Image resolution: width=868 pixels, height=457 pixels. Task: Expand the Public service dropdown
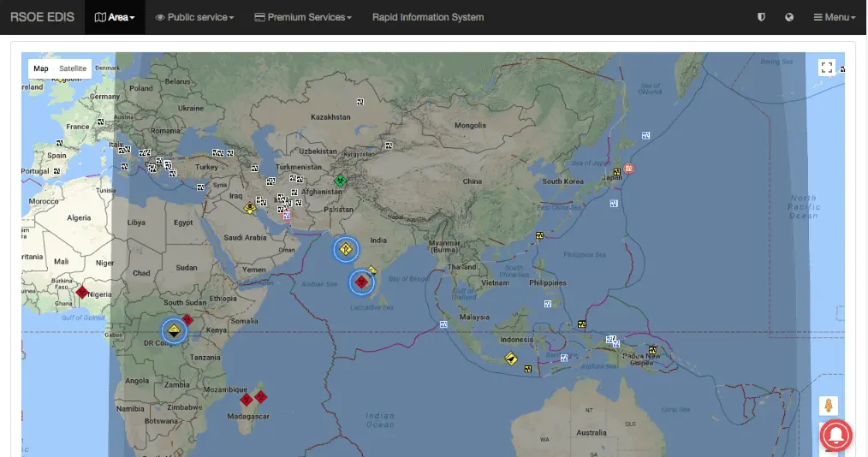click(x=194, y=17)
